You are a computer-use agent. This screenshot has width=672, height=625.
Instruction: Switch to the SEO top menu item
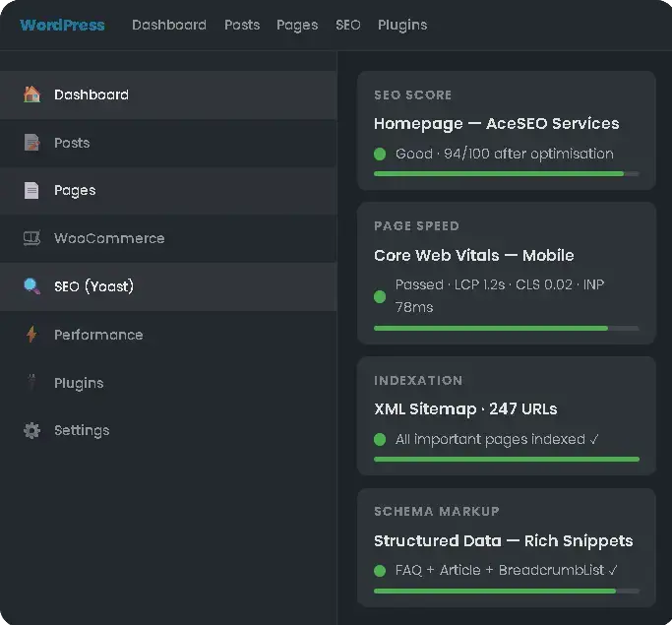coord(348,25)
